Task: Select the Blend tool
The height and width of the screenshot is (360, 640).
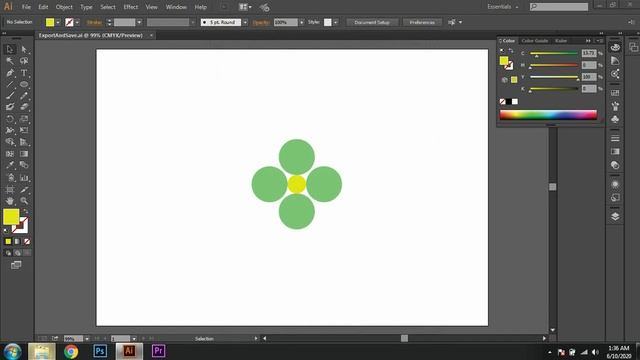Action: pyautogui.click(x=24, y=165)
